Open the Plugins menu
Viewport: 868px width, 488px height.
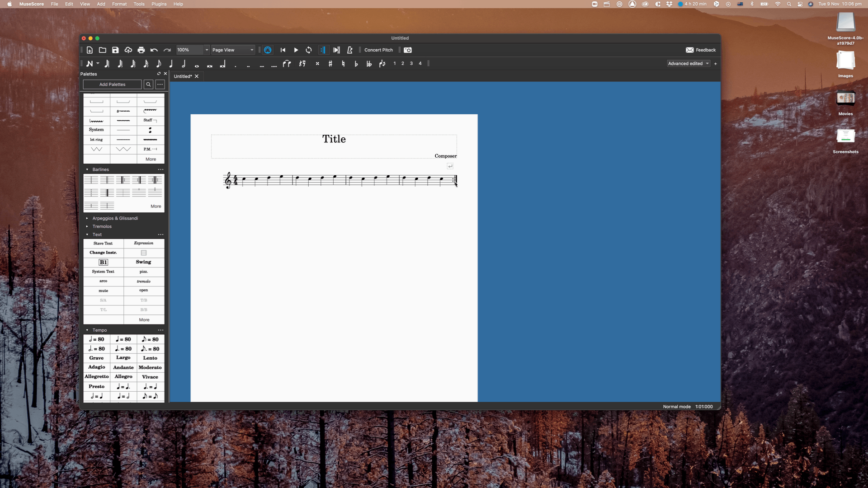coord(159,4)
